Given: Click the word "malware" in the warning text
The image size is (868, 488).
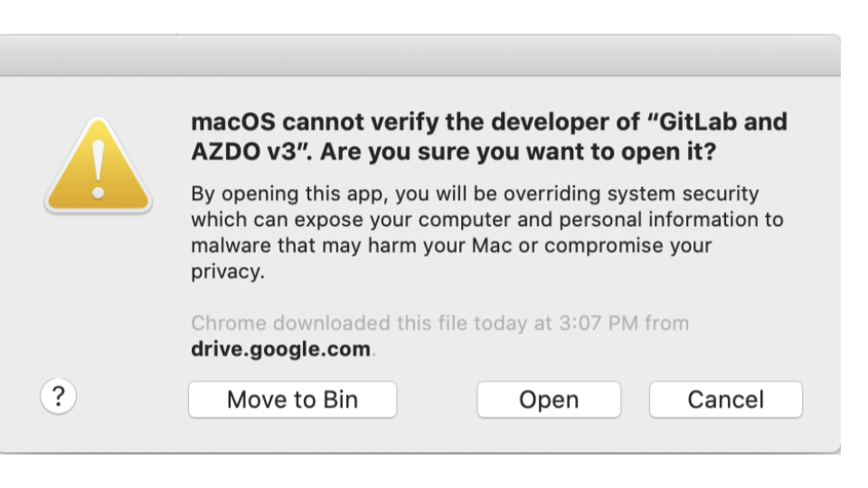Looking at the screenshot, I should (x=231, y=246).
